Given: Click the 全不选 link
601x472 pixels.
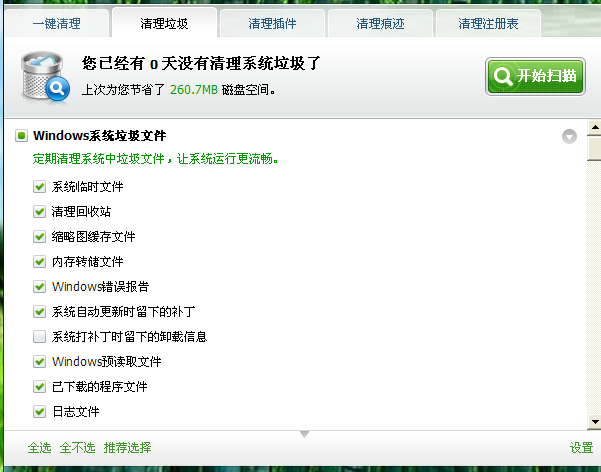Looking at the screenshot, I should point(77,447).
